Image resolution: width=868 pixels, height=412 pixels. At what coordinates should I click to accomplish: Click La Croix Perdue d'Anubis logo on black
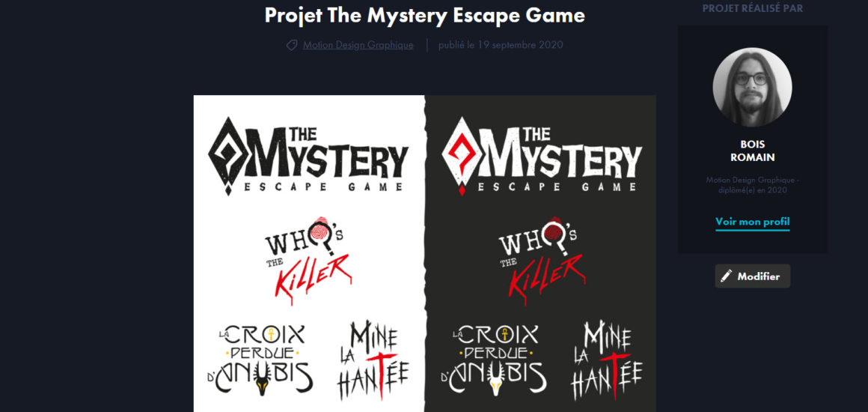click(x=494, y=360)
